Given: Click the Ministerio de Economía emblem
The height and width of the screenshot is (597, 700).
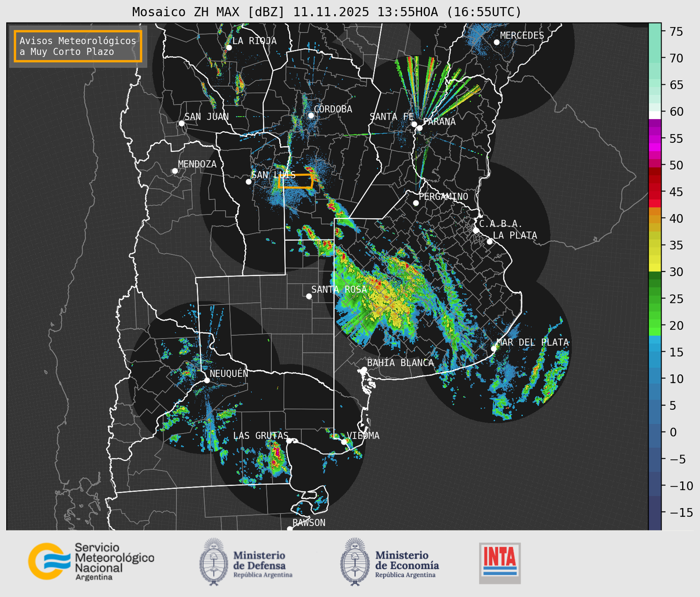Looking at the screenshot, I should click(355, 562).
